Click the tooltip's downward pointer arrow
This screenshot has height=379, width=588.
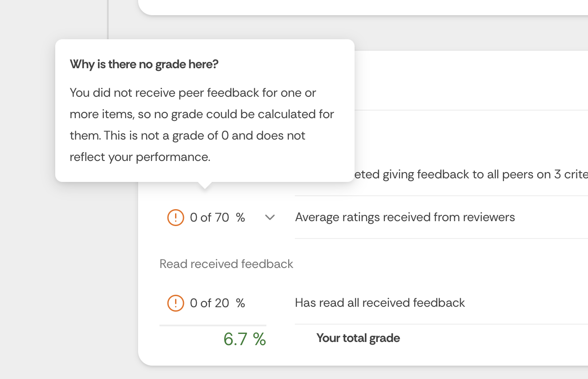point(204,185)
